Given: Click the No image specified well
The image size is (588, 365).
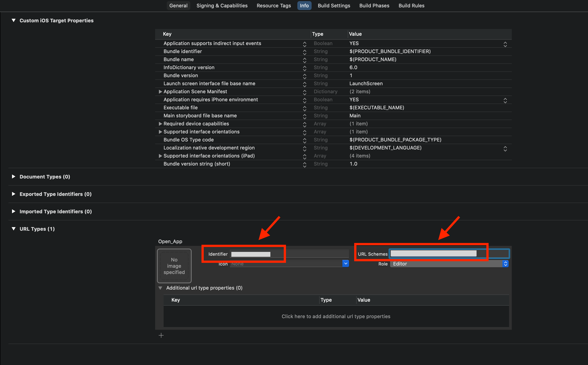Looking at the screenshot, I should tap(174, 266).
